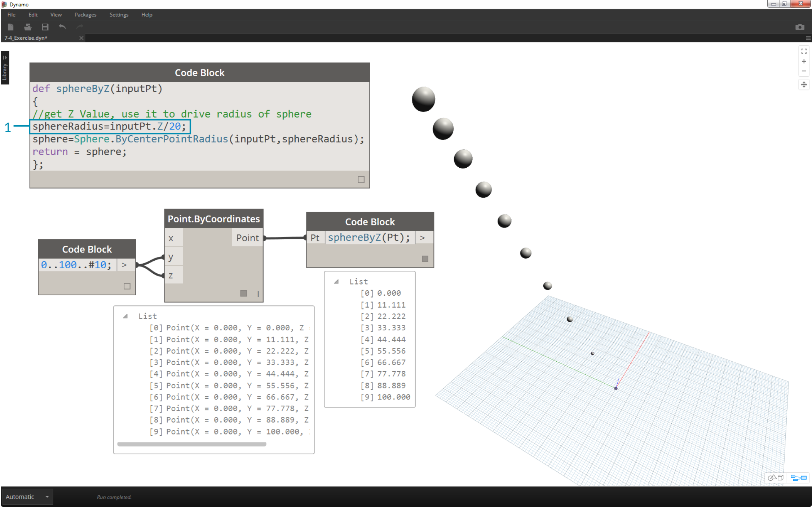Image resolution: width=812 pixels, height=507 pixels.
Task: Click the x input port
Action: [174, 238]
